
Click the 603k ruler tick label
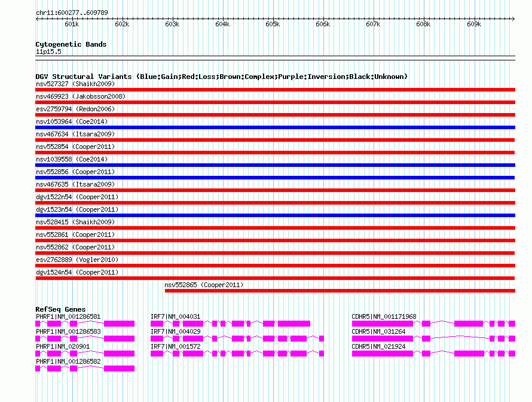[172, 24]
